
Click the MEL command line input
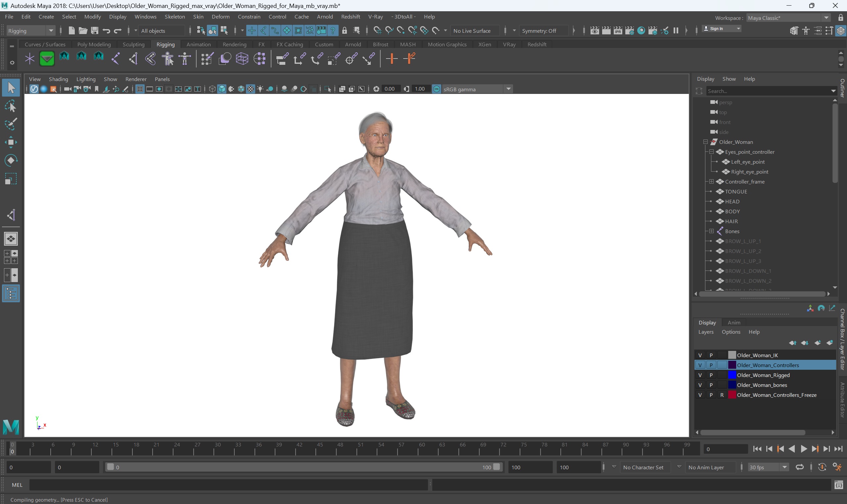coord(228,485)
